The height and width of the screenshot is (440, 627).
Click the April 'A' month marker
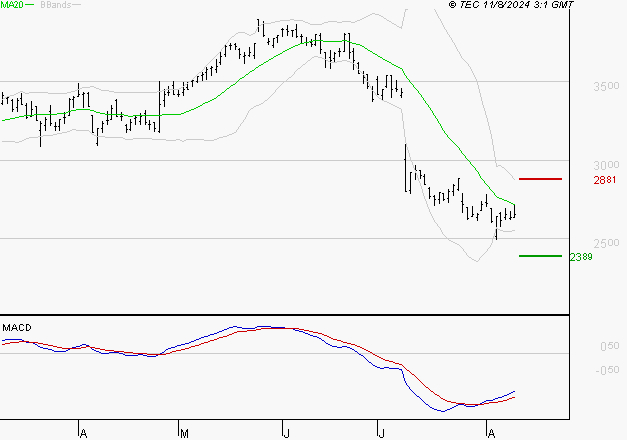pyautogui.click(x=83, y=433)
